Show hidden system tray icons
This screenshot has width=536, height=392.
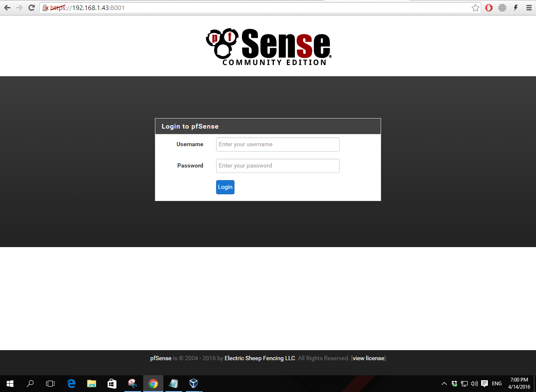pos(444,383)
